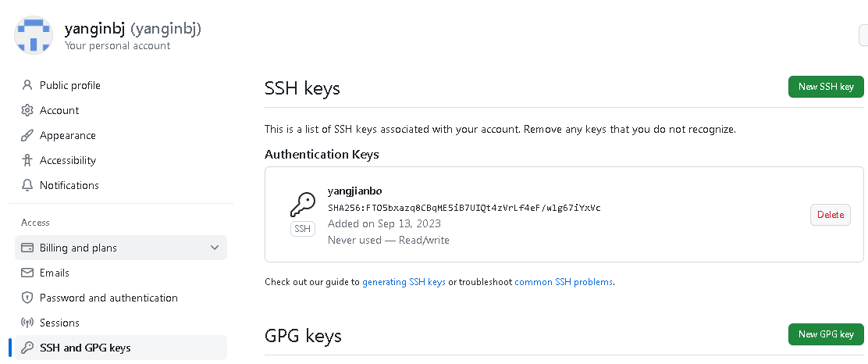The image size is (868, 364).
Task: Delete the yangjianbo SSH key
Action: 831,215
